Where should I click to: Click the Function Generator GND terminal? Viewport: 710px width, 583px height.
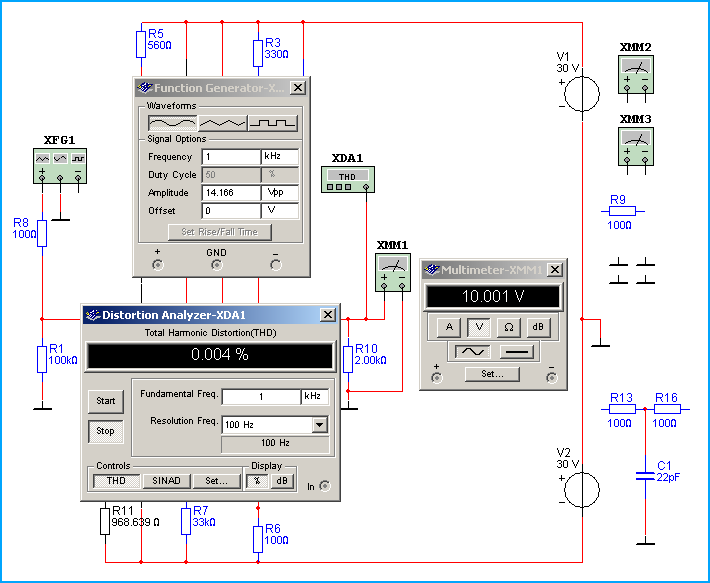217,265
